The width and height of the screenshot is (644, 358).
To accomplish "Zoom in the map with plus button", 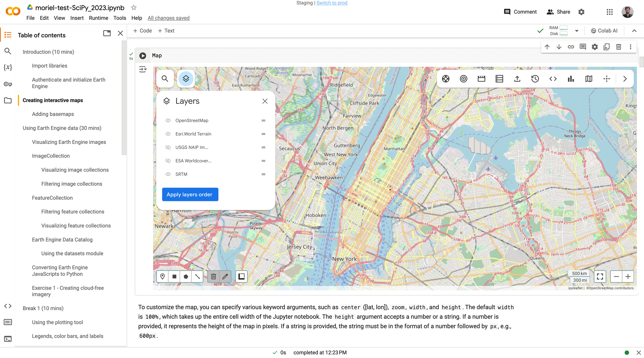I will (628, 276).
